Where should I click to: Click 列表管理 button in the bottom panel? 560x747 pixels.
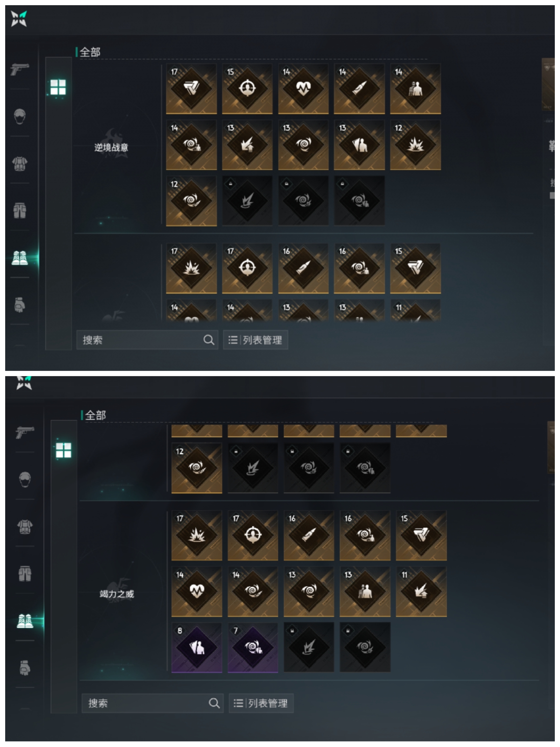click(261, 703)
